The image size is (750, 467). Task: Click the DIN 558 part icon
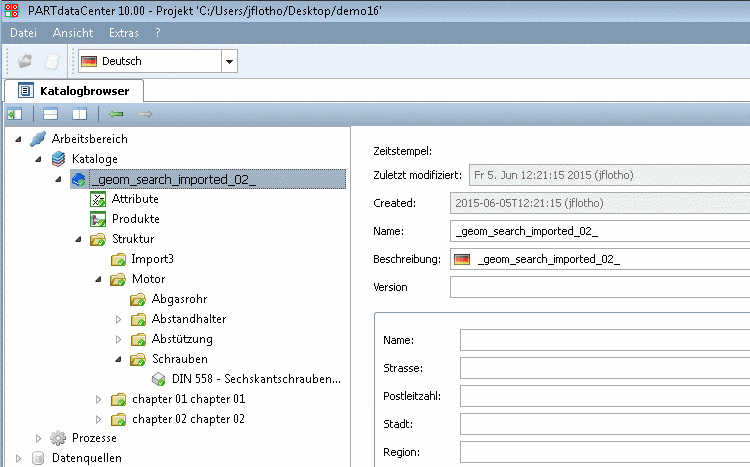(x=158, y=379)
